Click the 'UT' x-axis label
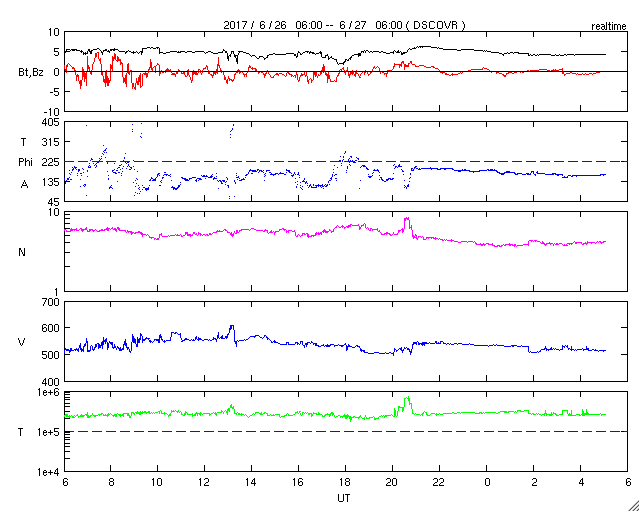The image size is (640, 512). pyautogui.click(x=344, y=498)
